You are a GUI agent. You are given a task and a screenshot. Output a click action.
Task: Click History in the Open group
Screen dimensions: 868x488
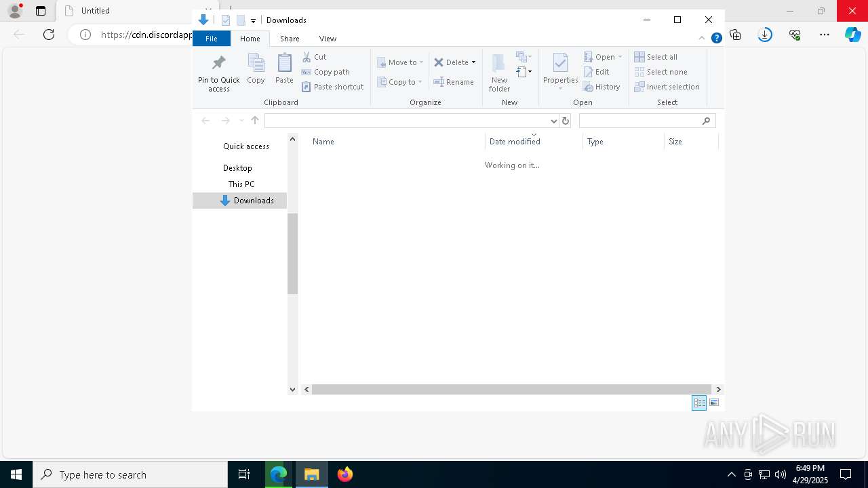click(x=602, y=87)
